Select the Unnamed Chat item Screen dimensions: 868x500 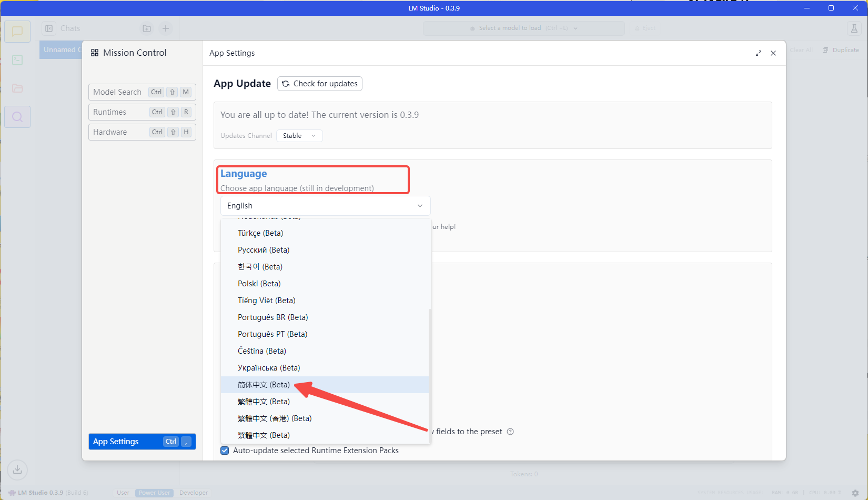pos(61,50)
